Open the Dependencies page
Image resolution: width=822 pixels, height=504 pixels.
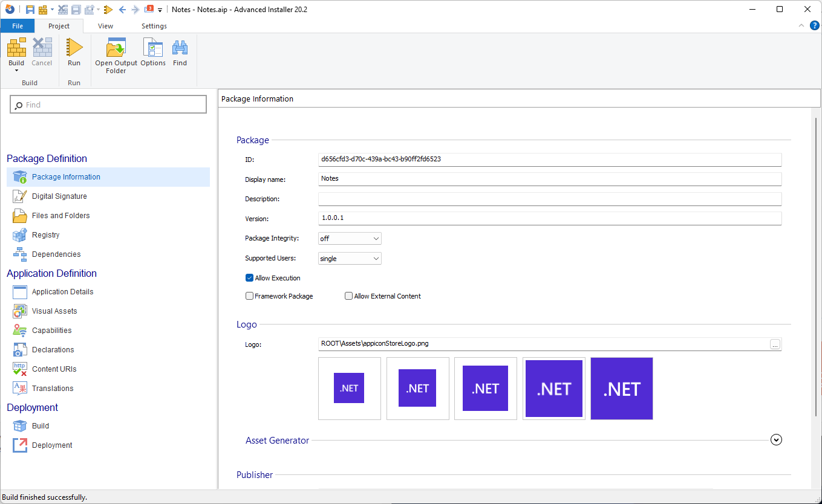click(x=56, y=254)
